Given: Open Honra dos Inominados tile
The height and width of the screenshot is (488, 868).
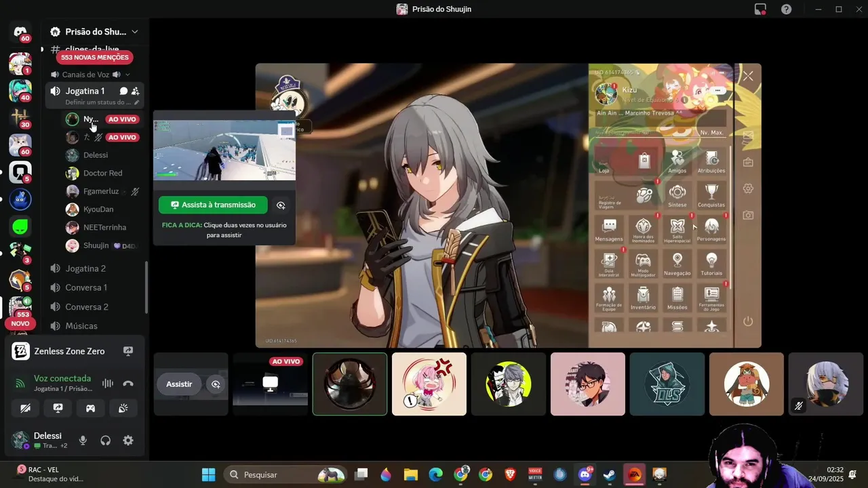Looking at the screenshot, I should [643, 230].
